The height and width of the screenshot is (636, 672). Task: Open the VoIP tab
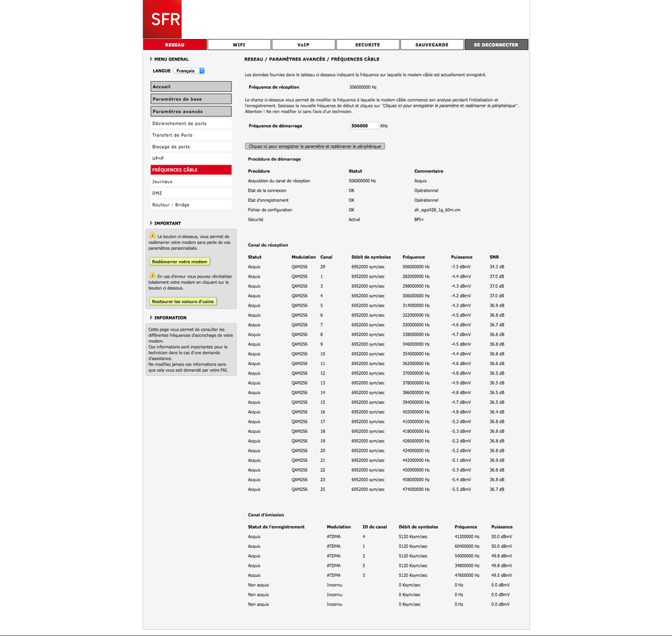click(303, 44)
